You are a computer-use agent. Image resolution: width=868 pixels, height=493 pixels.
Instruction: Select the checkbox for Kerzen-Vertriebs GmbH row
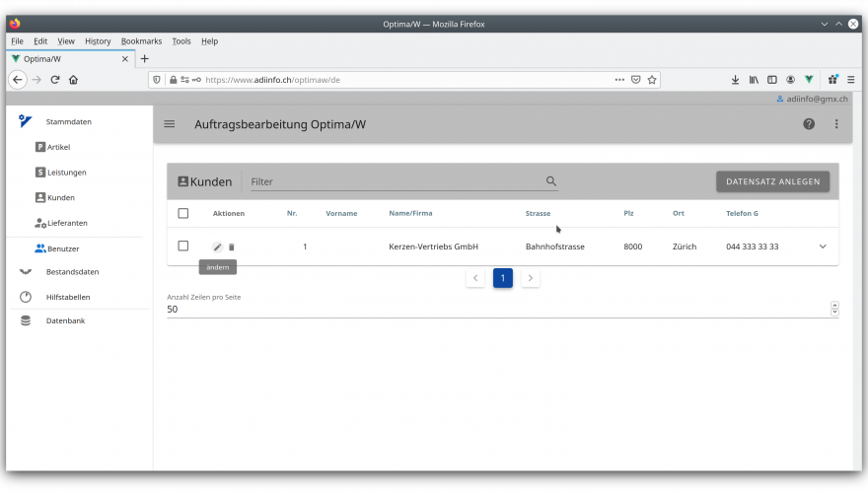click(x=182, y=246)
